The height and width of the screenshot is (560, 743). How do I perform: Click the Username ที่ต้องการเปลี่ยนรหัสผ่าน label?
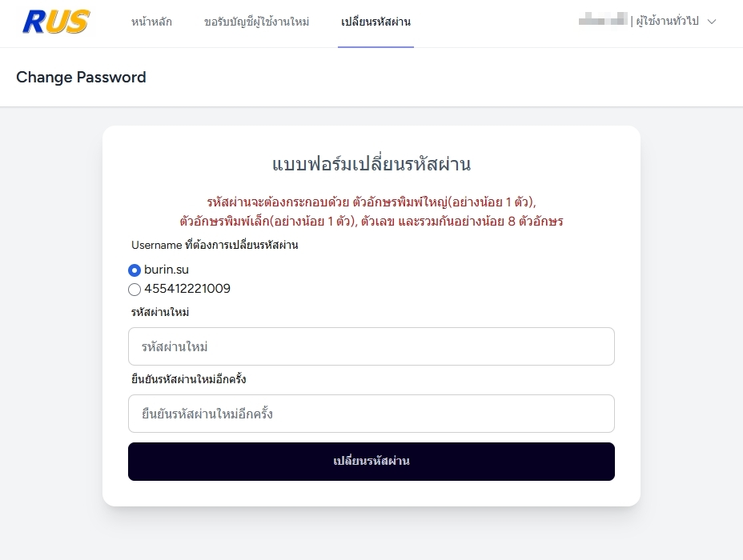coord(215,245)
